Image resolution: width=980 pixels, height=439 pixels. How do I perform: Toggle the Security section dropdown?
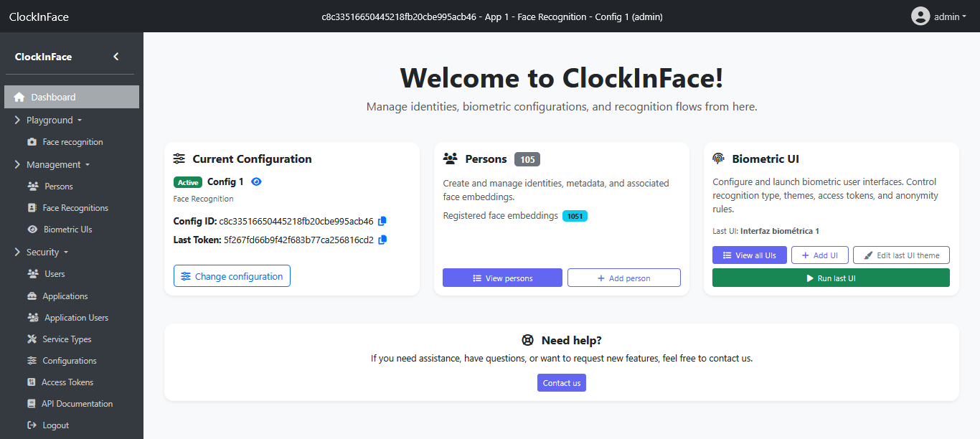coord(47,252)
